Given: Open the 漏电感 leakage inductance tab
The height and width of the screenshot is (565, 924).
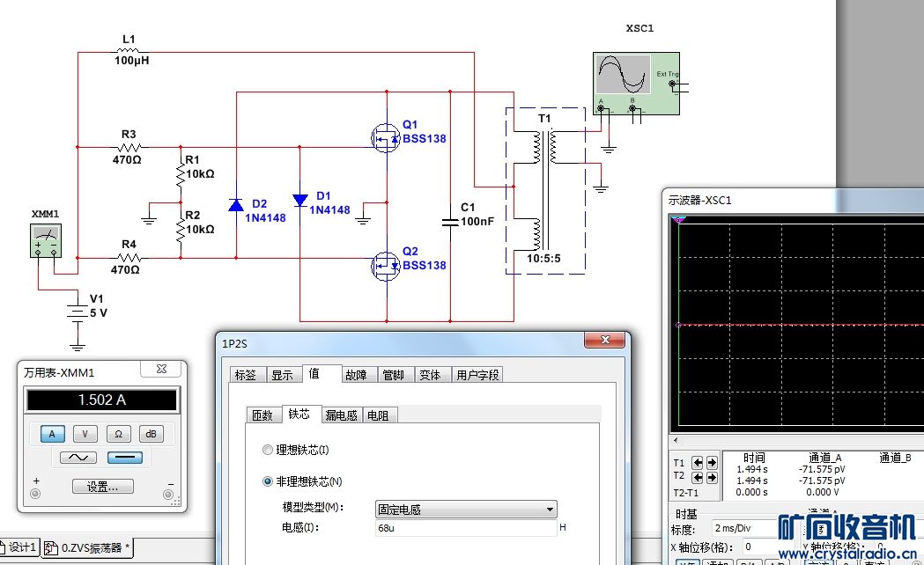Looking at the screenshot, I should [x=341, y=415].
